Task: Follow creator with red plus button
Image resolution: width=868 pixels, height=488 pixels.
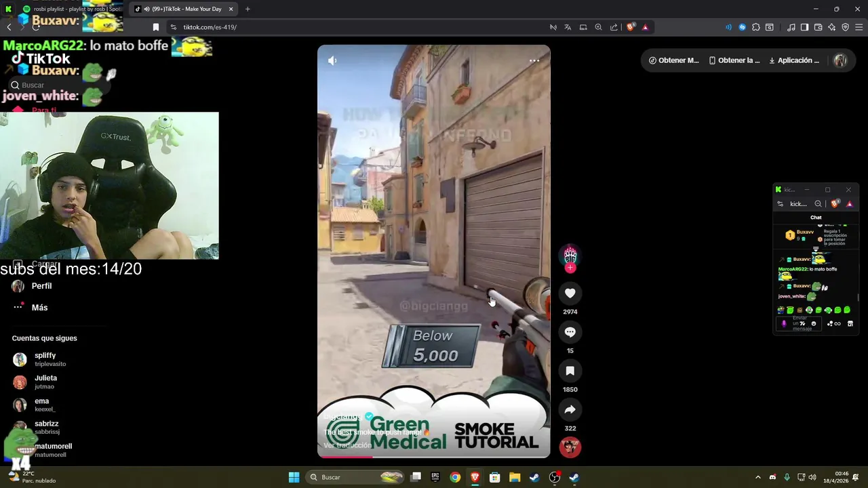Action: (570, 268)
